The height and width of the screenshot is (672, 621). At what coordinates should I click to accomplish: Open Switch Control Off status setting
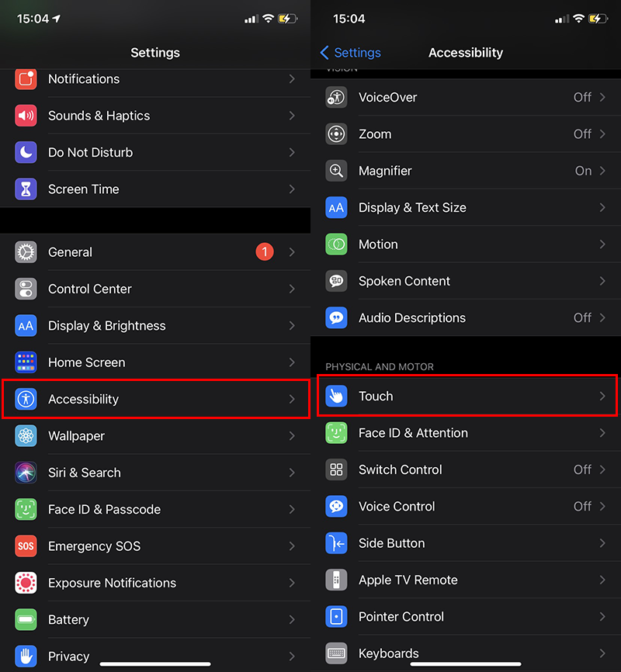582,469
